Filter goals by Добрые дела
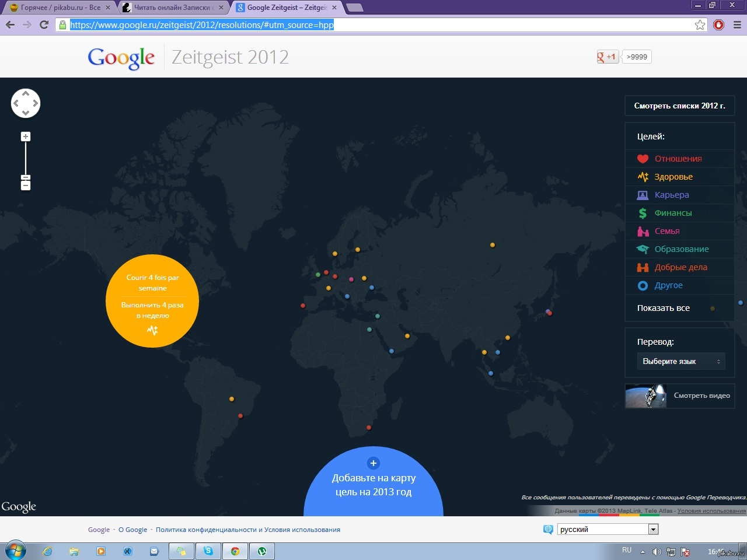 pyautogui.click(x=680, y=267)
